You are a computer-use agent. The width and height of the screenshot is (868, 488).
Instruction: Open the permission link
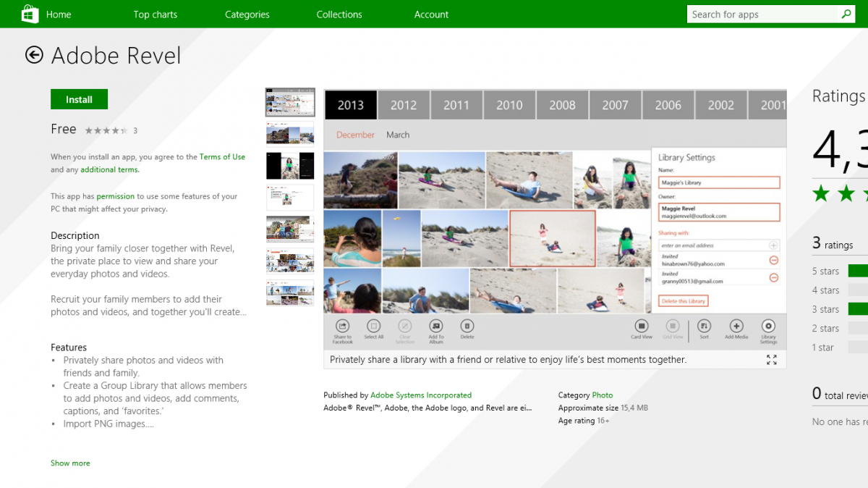(115, 196)
